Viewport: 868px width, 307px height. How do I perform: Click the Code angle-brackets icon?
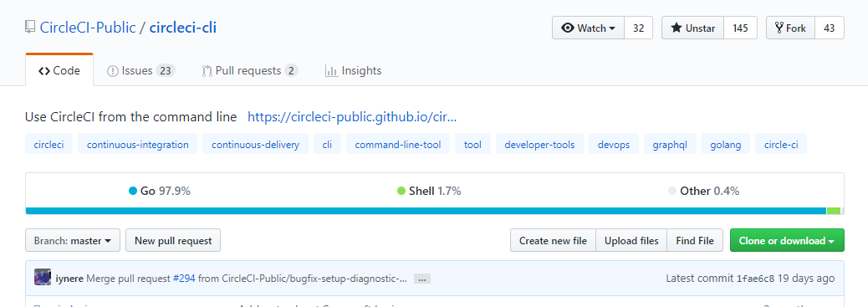pyautogui.click(x=44, y=71)
